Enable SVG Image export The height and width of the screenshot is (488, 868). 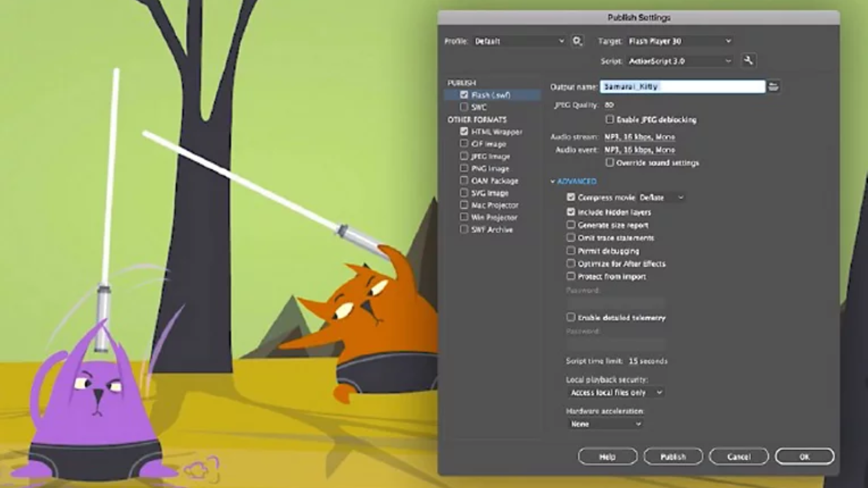[464, 192]
